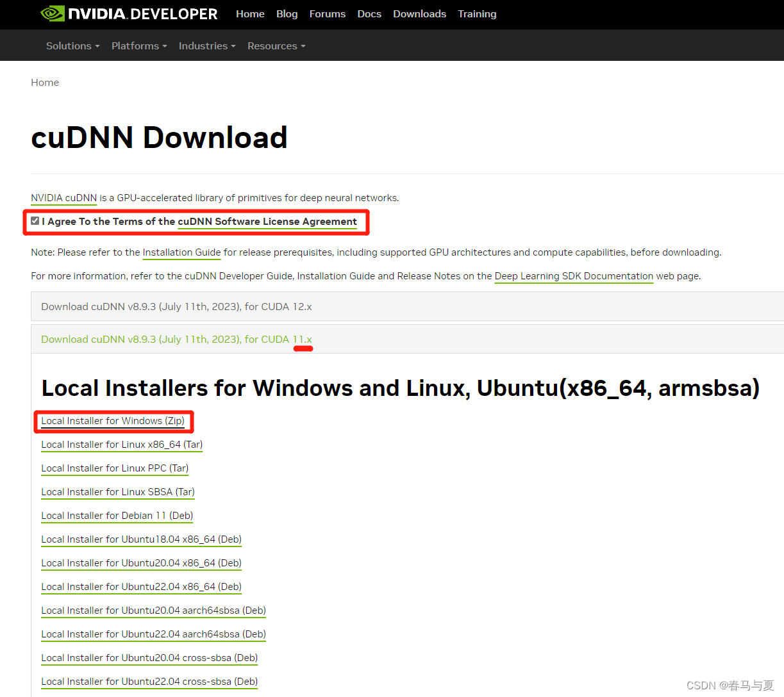Image resolution: width=784 pixels, height=697 pixels.
Task: Download Local Installer for Windows (Zip)
Action: point(113,421)
